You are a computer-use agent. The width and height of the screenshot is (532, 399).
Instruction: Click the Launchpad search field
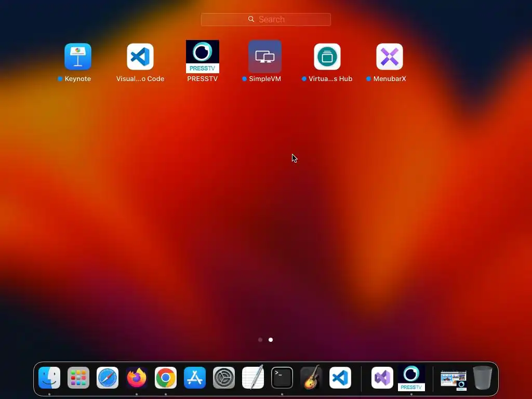tap(265, 19)
